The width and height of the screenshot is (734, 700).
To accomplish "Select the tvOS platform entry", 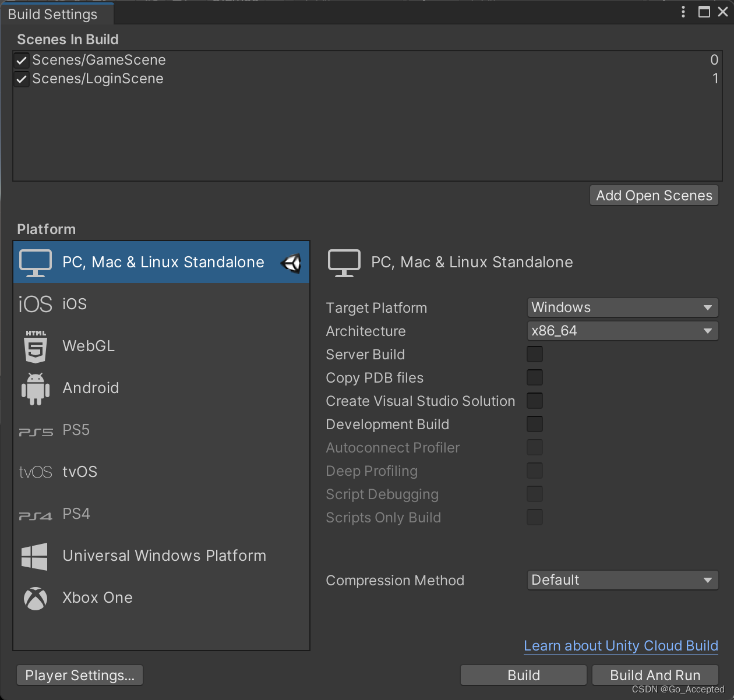I will coord(161,472).
